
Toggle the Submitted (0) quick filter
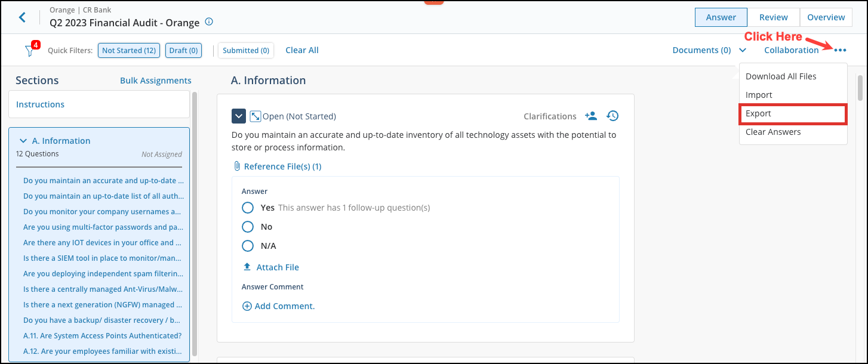coord(246,50)
